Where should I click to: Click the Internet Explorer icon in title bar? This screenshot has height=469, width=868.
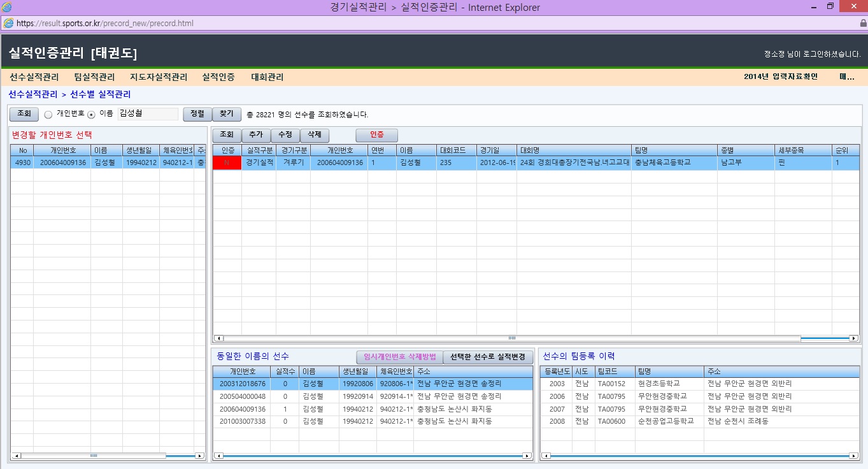point(8,7)
